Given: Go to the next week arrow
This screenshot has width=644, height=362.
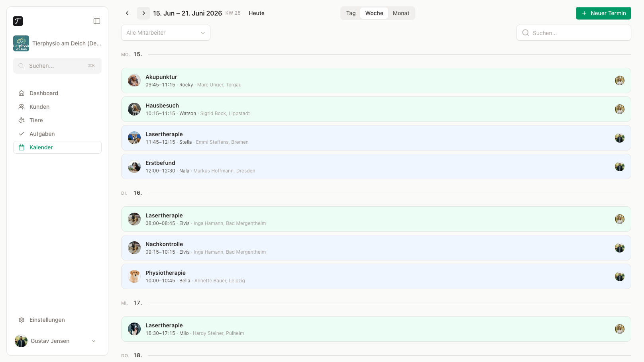Looking at the screenshot, I should coord(143,13).
